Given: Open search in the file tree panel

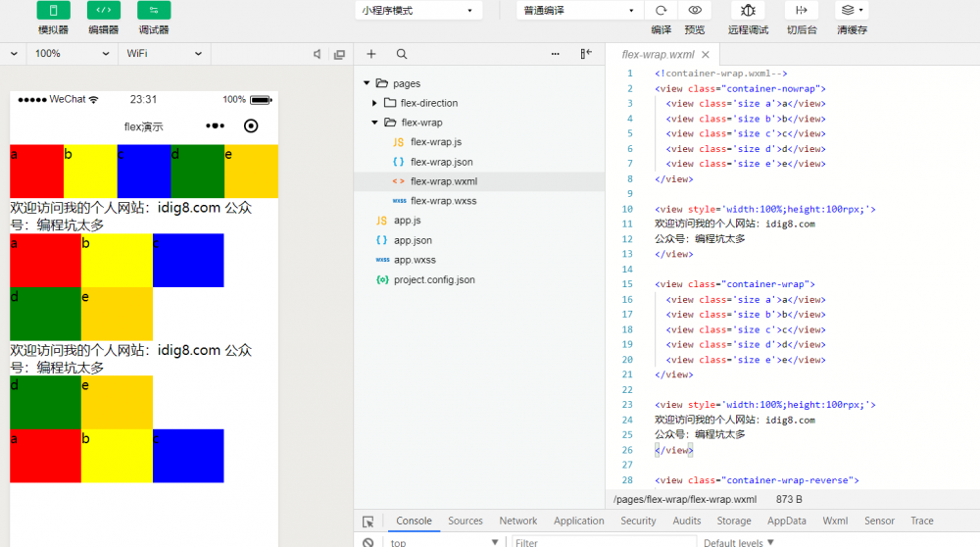Looking at the screenshot, I should (x=402, y=54).
